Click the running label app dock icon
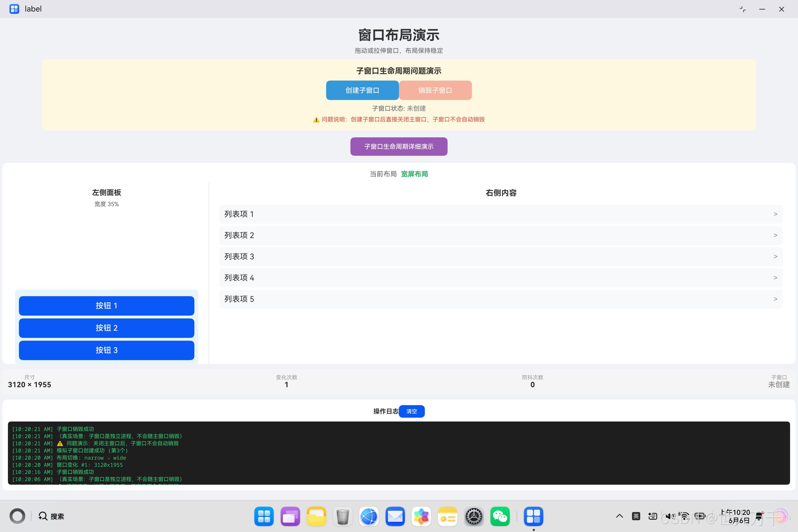The width and height of the screenshot is (798, 532). pos(533,516)
